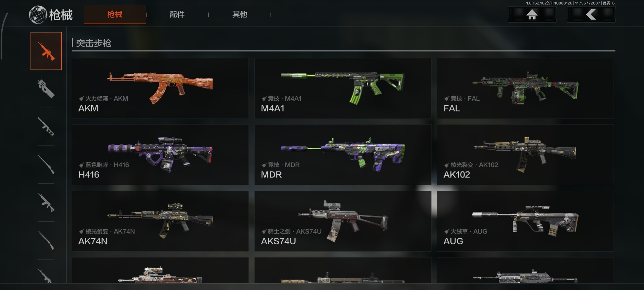Open the submachine gun category in sidebar

click(46, 89)
